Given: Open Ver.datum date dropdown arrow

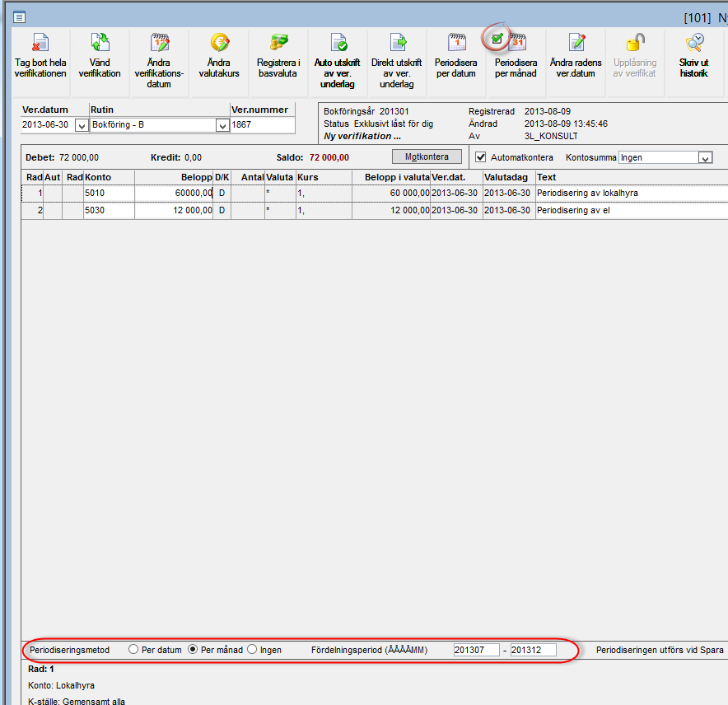Looking at the screenshot, I should pos(82,126).
